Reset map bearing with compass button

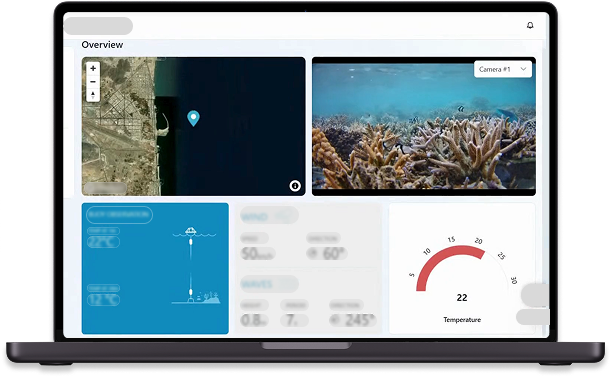point(93,95)
